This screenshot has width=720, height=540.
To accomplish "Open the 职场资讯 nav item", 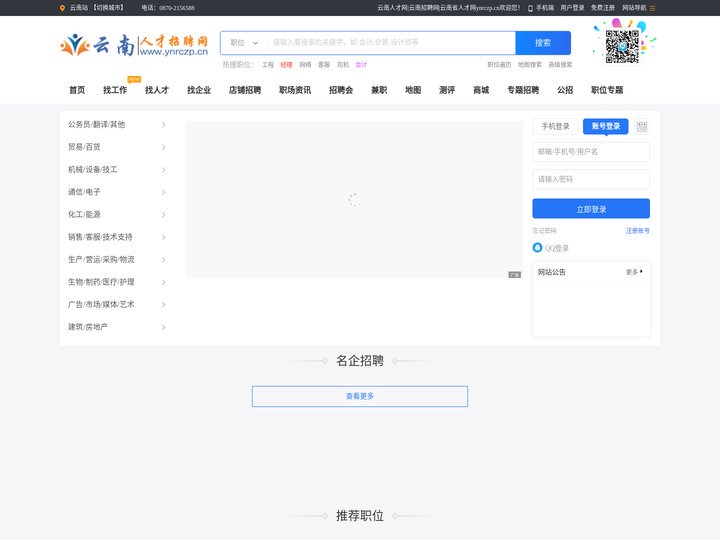I will pyautogui.click(x=295, y=90).
